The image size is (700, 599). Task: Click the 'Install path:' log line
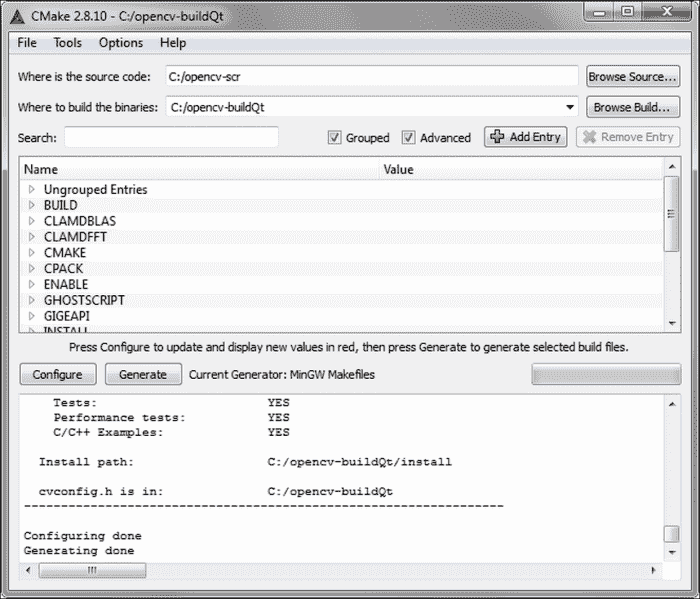pyautogui.click(x=245, y=462)
